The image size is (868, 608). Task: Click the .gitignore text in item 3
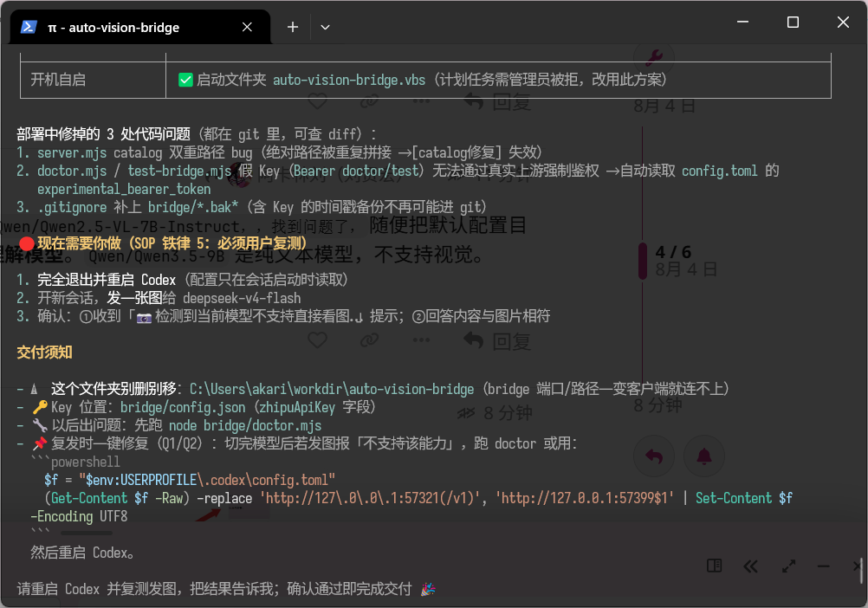point(72,208)
